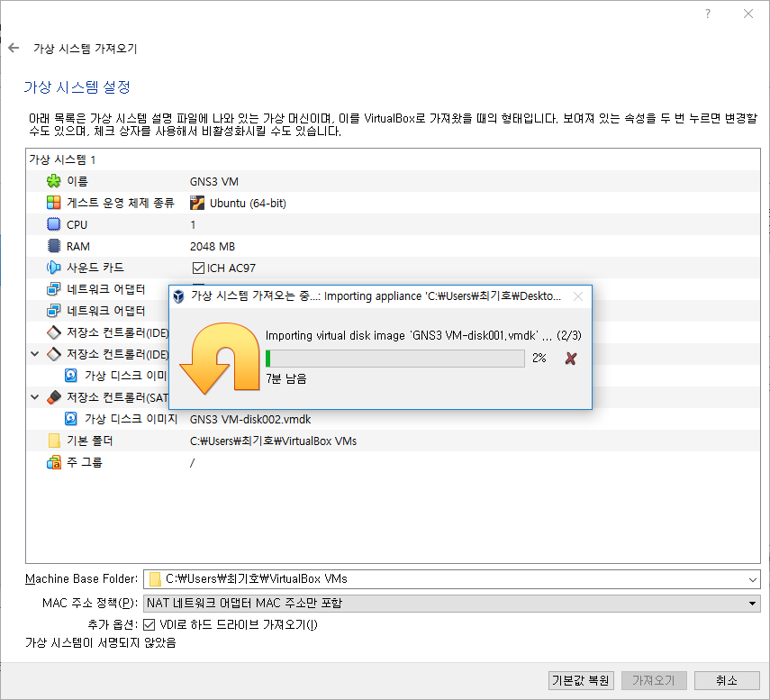770x700 pixels.
Task: Click the first network adapter icon
Action: [x=53, y=289]
